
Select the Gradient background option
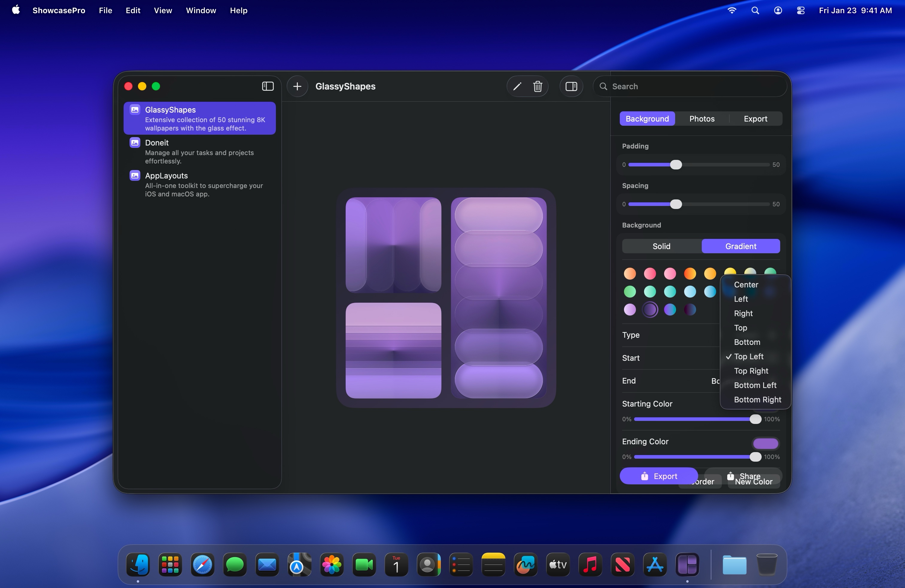click(740, 246)
